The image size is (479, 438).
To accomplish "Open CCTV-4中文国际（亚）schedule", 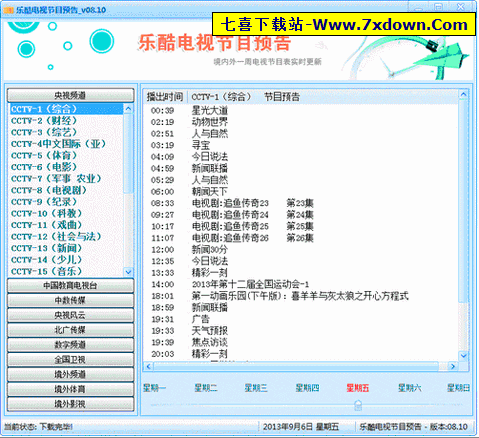I will point(66,144).
